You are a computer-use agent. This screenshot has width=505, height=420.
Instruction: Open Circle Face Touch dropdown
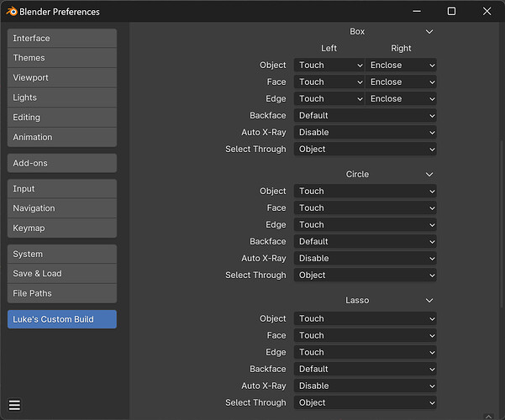[x=366, y=207]
